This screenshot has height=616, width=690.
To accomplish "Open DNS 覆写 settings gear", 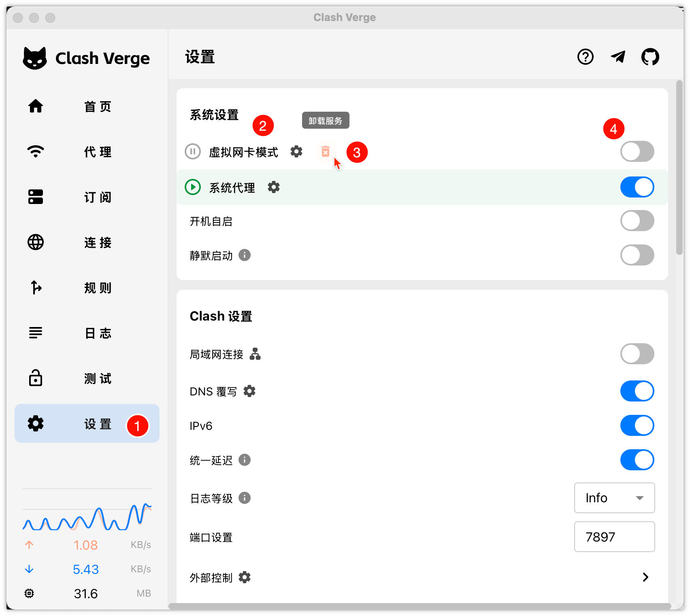I will click(250, 391).
